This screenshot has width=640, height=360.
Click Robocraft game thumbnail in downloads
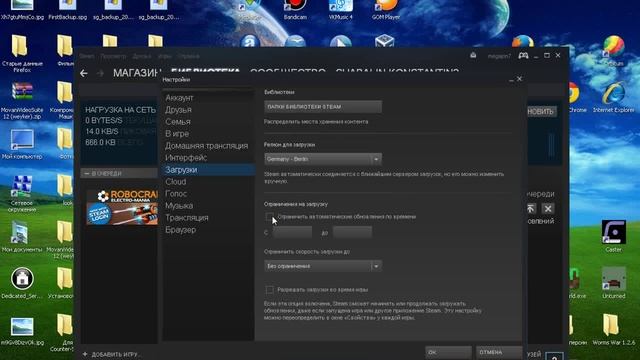(x=122, y=207)
